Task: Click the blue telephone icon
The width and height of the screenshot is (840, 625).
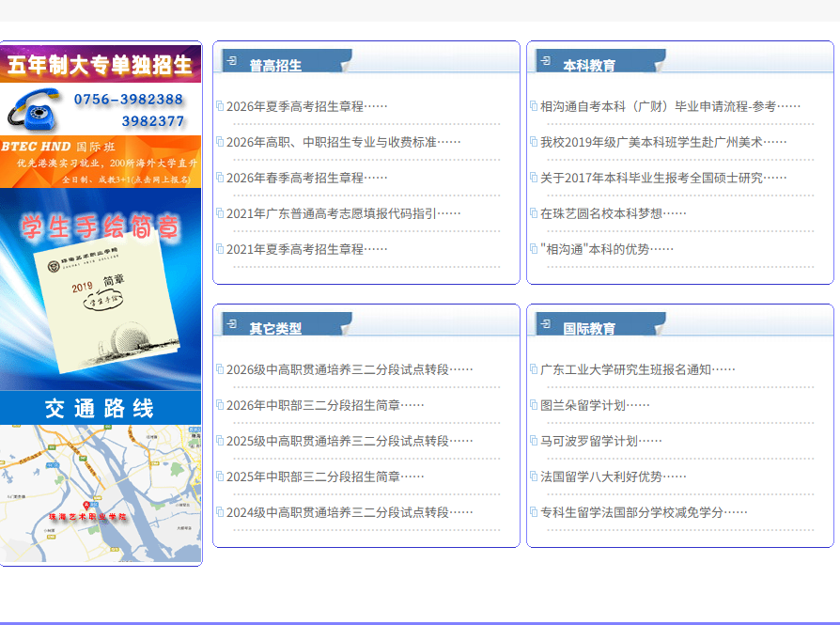Action: click(x=33, y=109)
